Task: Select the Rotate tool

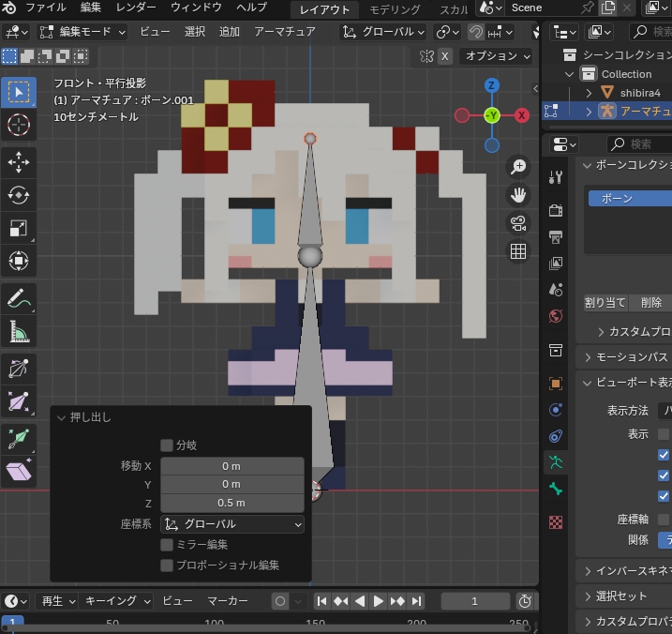Action: (x=19, y=195)
